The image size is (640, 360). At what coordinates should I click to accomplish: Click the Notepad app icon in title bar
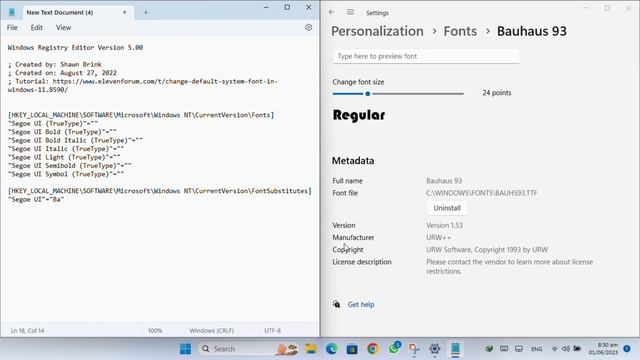tap(12, 12)
